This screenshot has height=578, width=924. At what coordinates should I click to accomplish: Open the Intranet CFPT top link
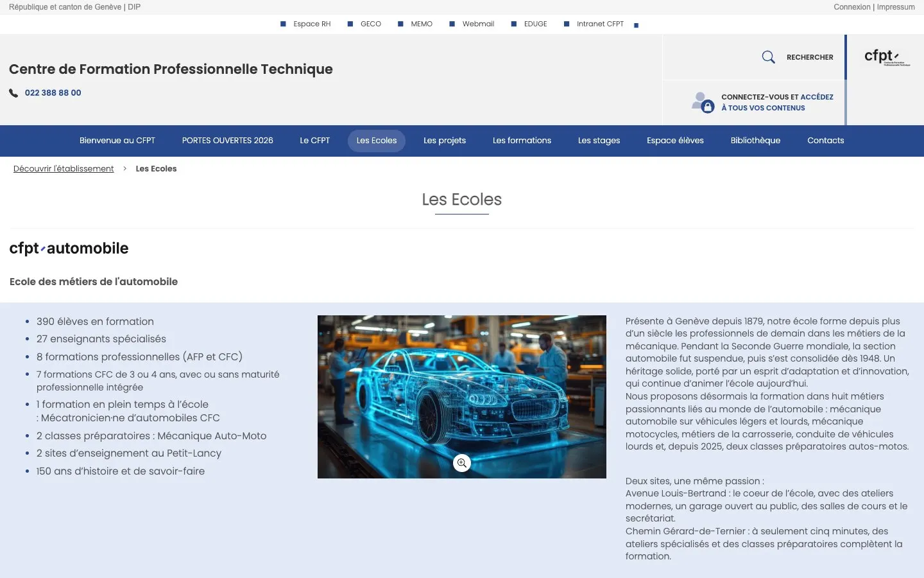[x=600, y=24]
